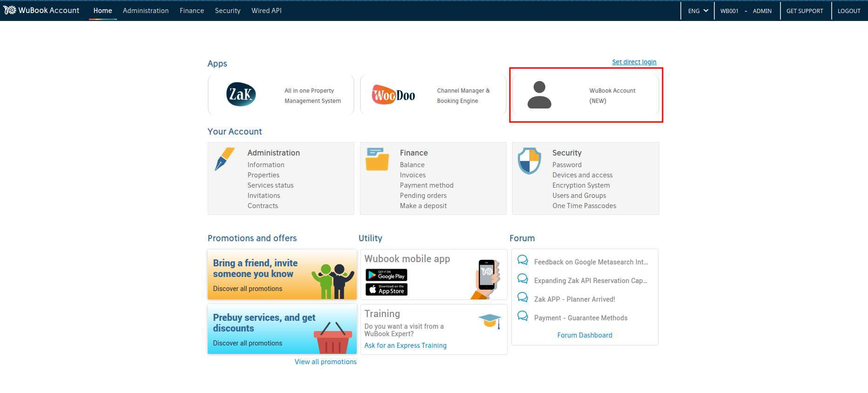
Task: Open Zak APP - Planner Arrived! post
Action: pyautogui.click(x=574, y=299)
